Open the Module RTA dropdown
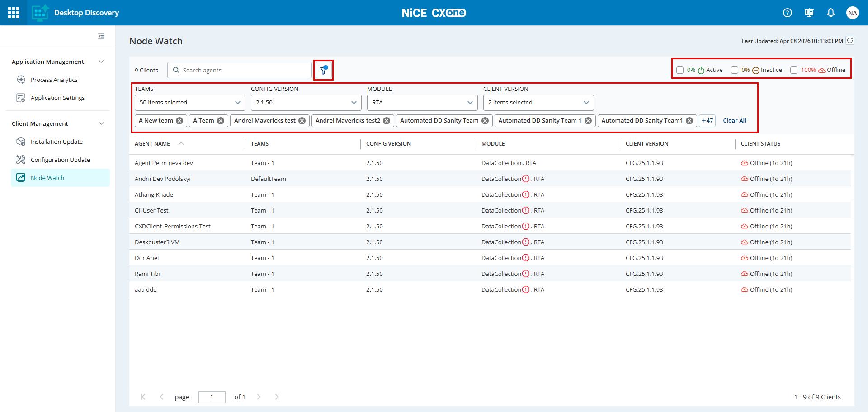This screenshot has width=868, height=412. tap(422, 103)
